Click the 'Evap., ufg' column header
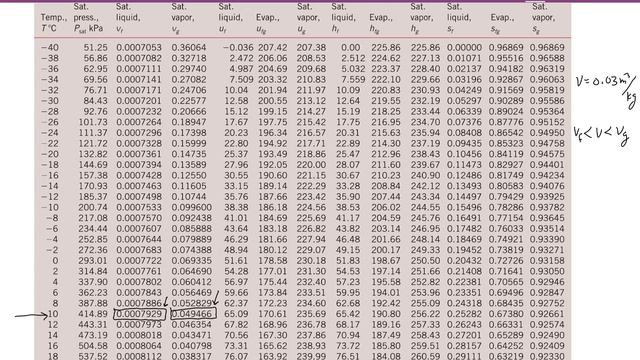The width and height of the screenshot is (640, 360). pos(267,23)
